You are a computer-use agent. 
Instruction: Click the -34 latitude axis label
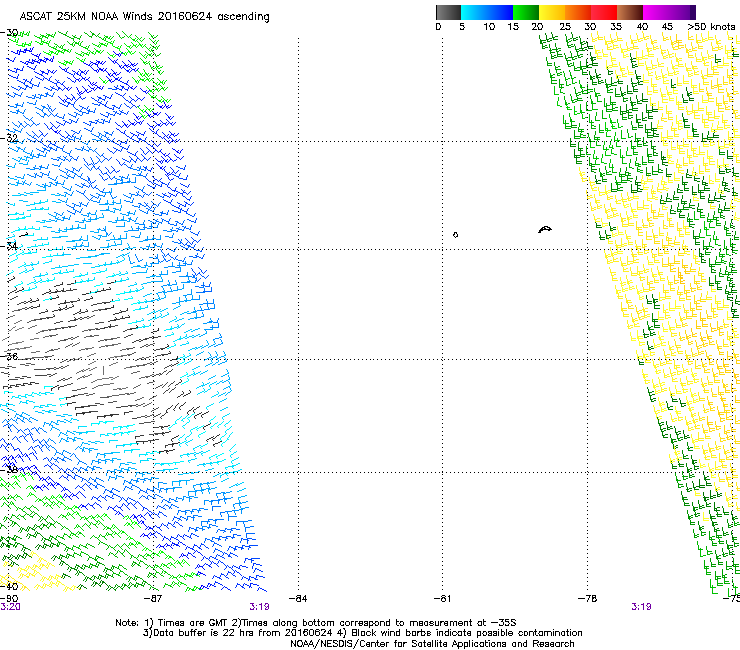click(x=9, y=246)
